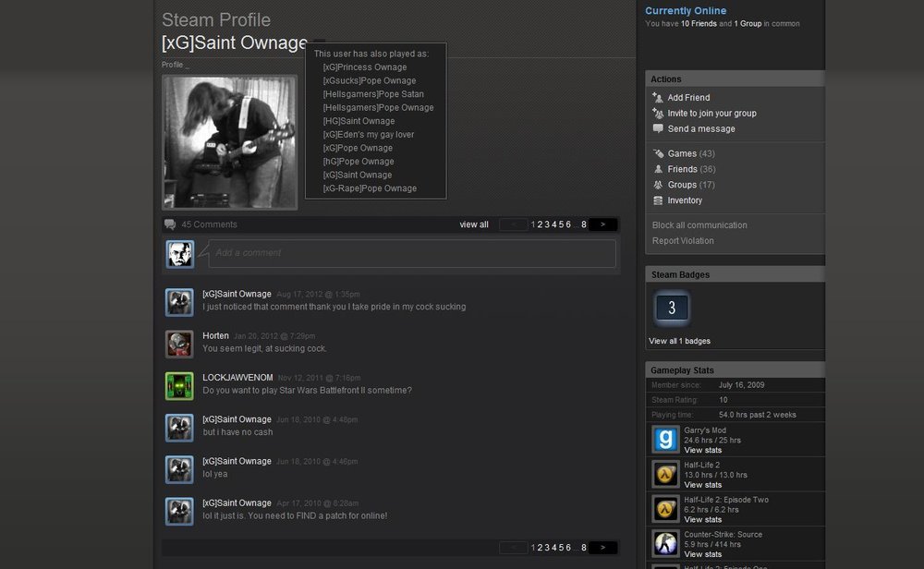The height and width of the screenshot is (569, 924).
Task: Go to previous comments page, bottom arrow
Action: [x=513, y=548]
